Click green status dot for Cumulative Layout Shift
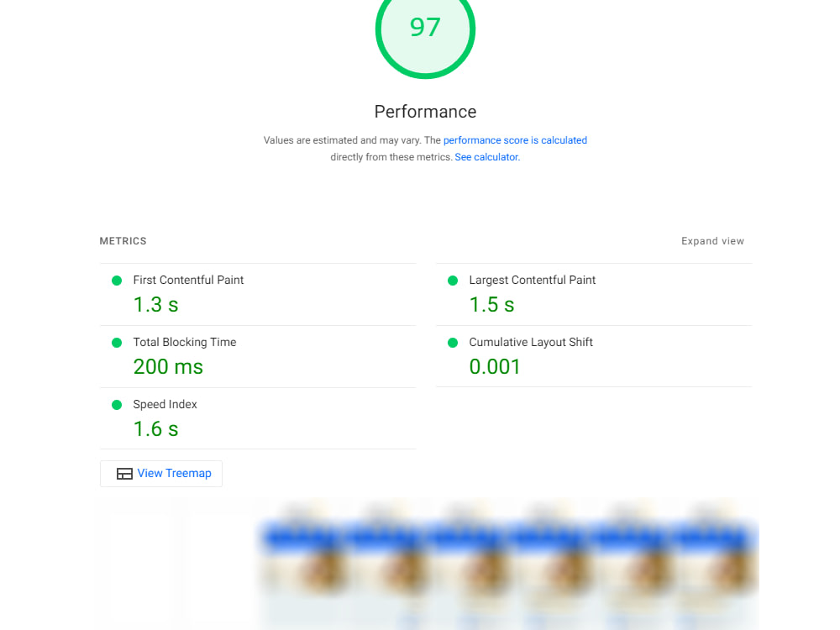 [453, 343]
